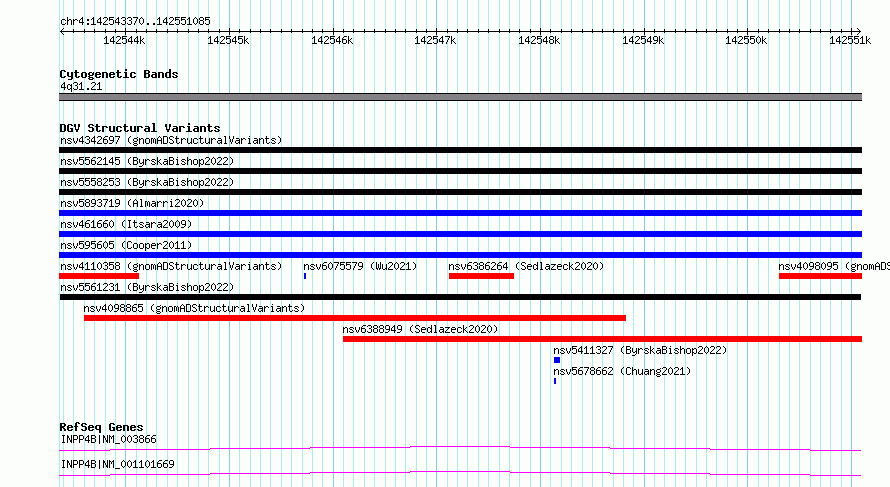Click the 142546k ruler tick label
This screenshot has width=890, height=487.
(x=332, y=40)
